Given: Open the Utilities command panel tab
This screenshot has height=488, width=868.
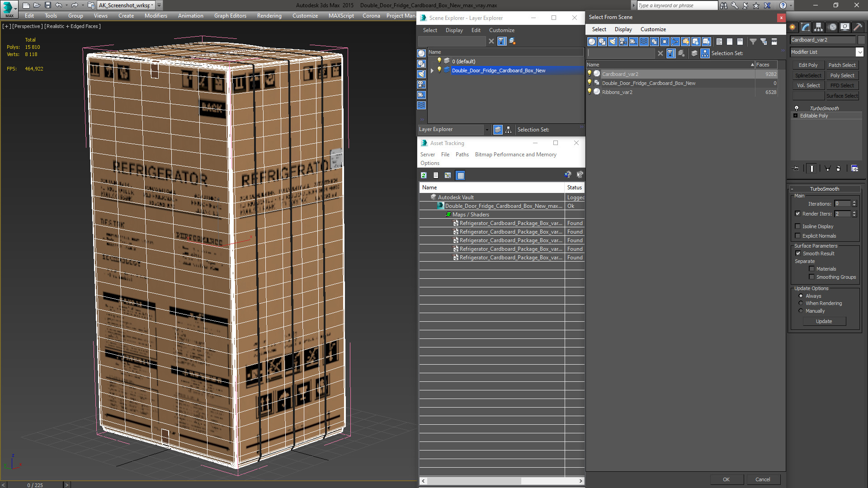Looking at the screenshot, I should tap(858, 27).
